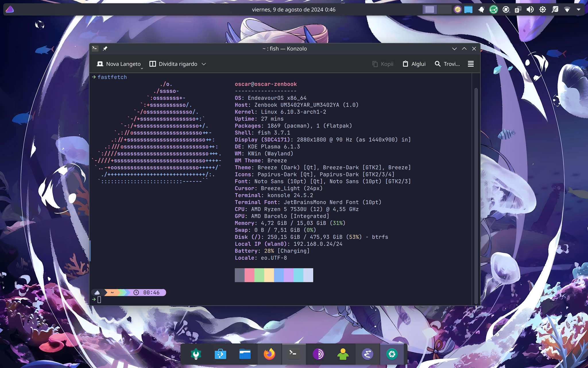This screenshot has height=368, width=588.
Task: Switch to the second virtual desktop in pager
Action: [444, 9]
